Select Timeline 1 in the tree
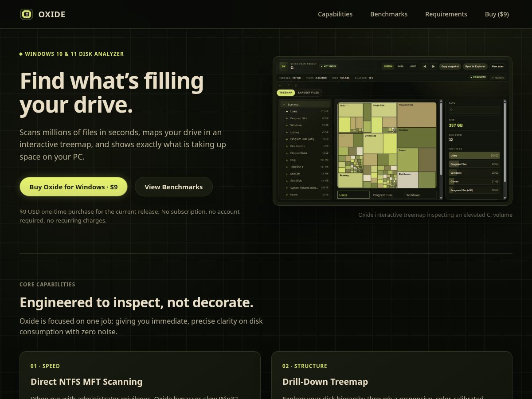 point(305,167)
